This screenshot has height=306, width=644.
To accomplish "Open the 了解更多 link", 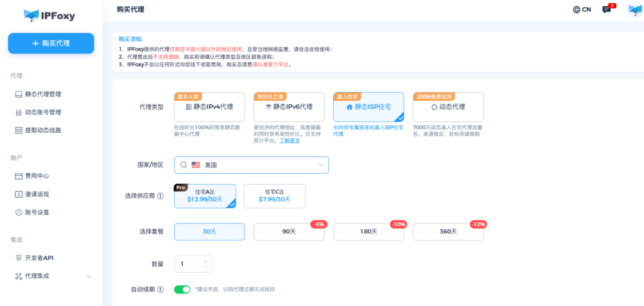I will tap(290, 140).
